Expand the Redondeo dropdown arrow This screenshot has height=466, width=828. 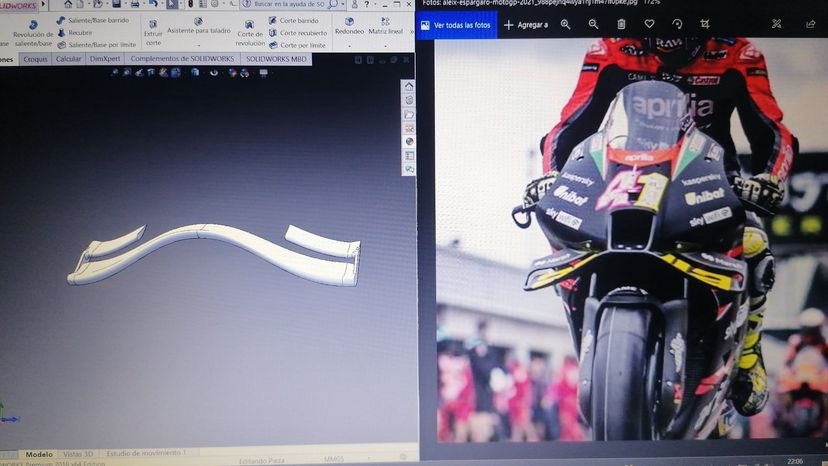point(349,46)
